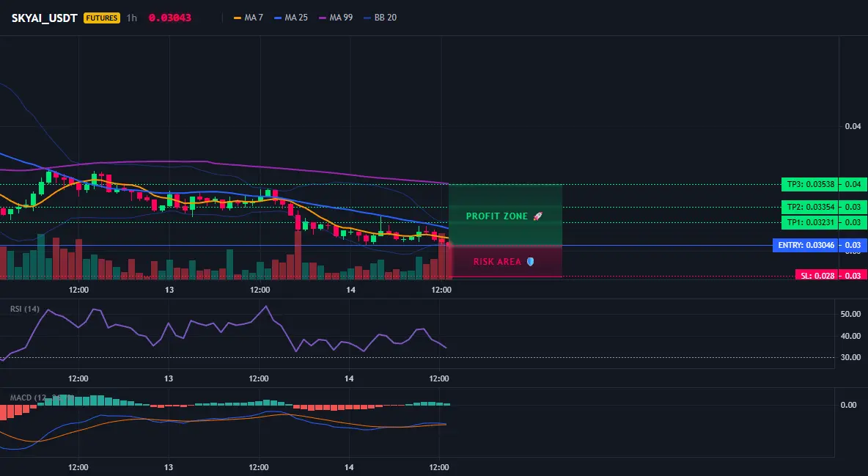The height and width of the screenshot is (476, 868).
Task: Click the red 0.03043 price value
Action: pos(170,18)
